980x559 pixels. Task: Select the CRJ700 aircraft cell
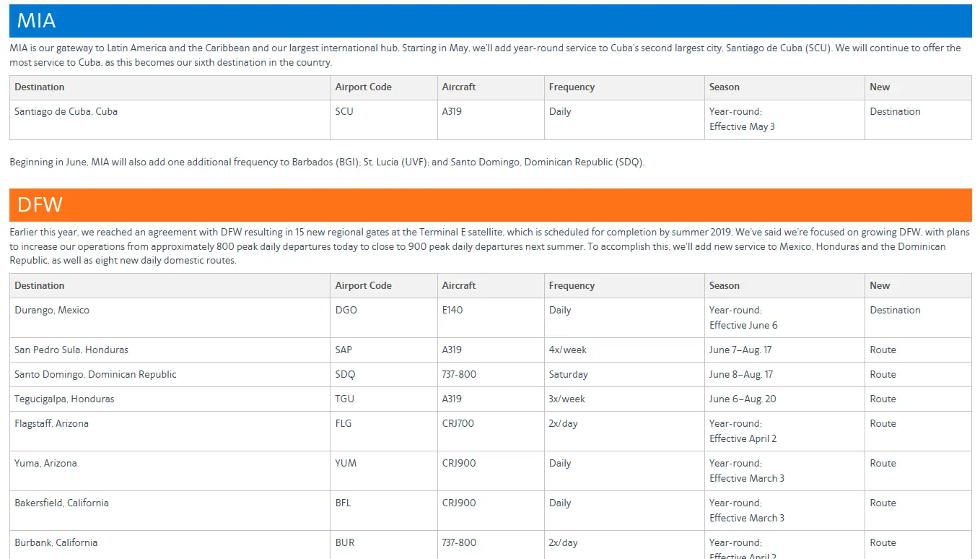pyautogui.click(x=458, y=424)
